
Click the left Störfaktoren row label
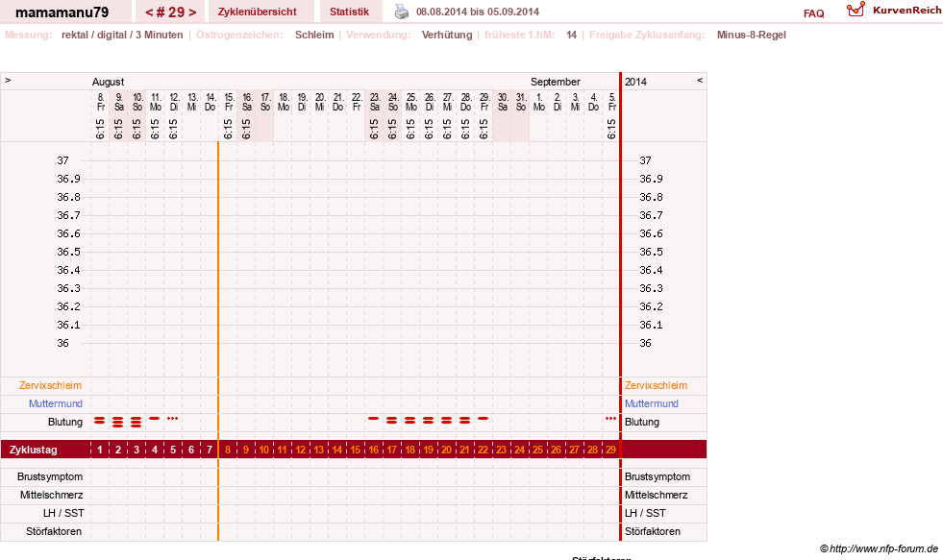tap(54, 531)
